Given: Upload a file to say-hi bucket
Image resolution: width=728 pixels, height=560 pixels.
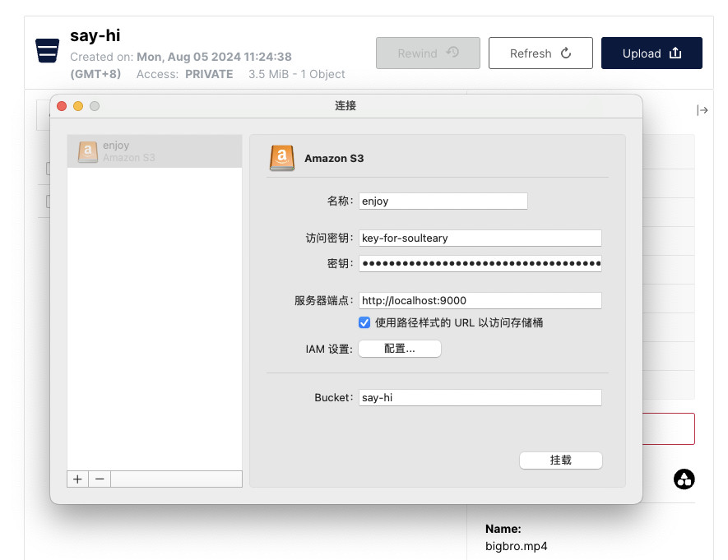Looking at the screenshot, I should (651, 53).
